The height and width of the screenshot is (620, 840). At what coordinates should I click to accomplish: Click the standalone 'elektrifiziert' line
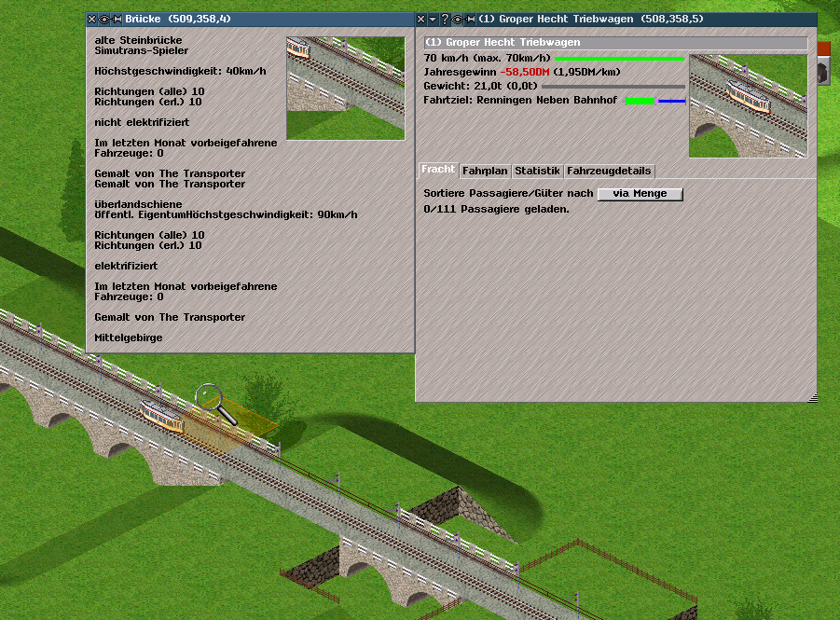coord(126,266)
